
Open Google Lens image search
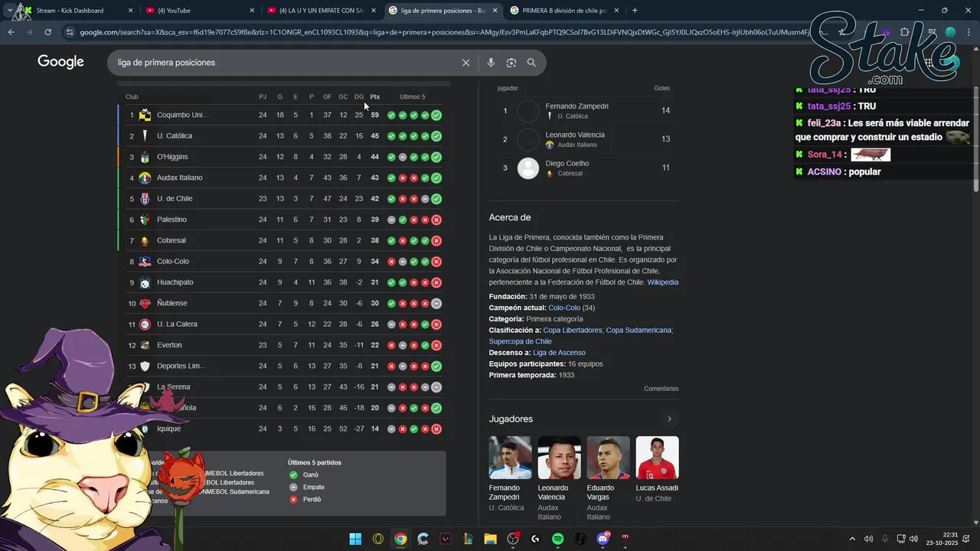(x=511, y=63)
